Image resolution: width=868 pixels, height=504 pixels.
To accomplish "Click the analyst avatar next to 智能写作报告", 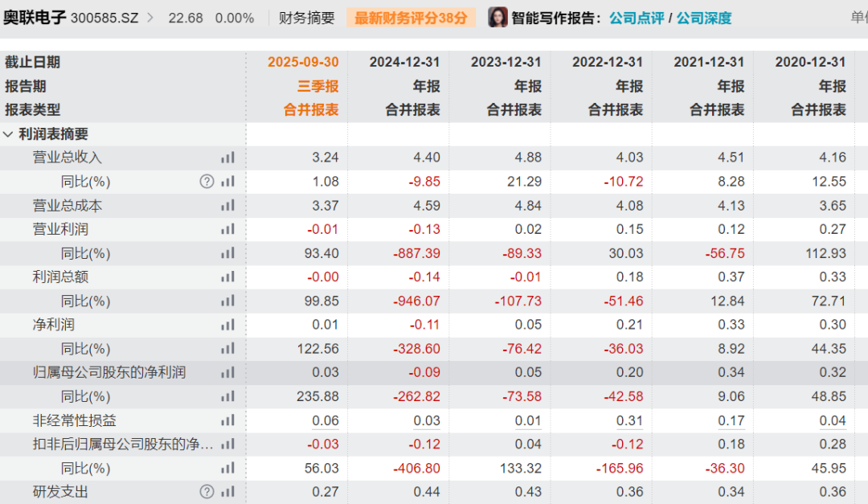I will click(x=497, y=18).
